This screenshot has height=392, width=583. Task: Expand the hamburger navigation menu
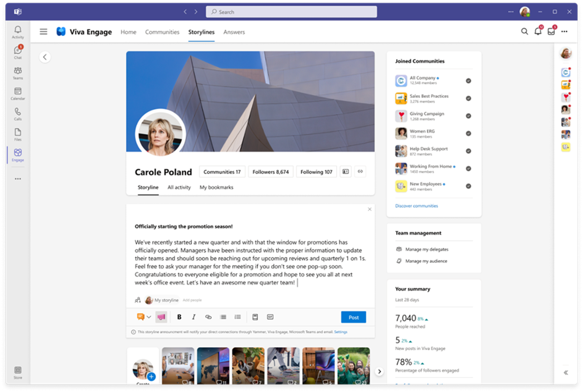pyautogui.click(x=44, y=32)
